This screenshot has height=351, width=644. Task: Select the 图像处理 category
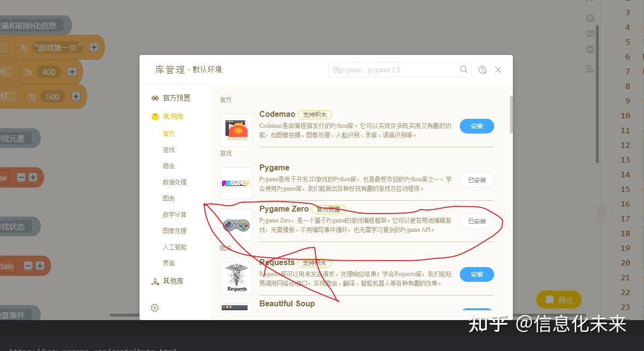(x=174, y=231)
